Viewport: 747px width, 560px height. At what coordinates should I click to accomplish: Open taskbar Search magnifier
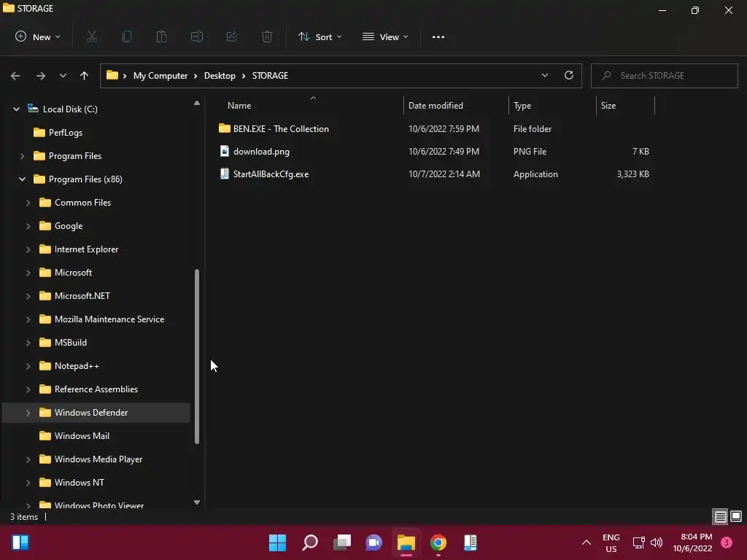coord(309,542)
